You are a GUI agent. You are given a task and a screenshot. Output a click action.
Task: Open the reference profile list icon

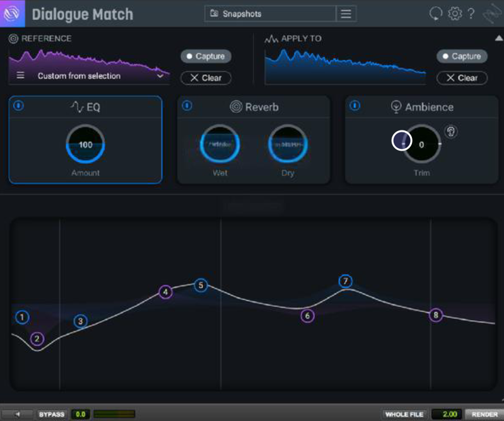pos(20,76)
